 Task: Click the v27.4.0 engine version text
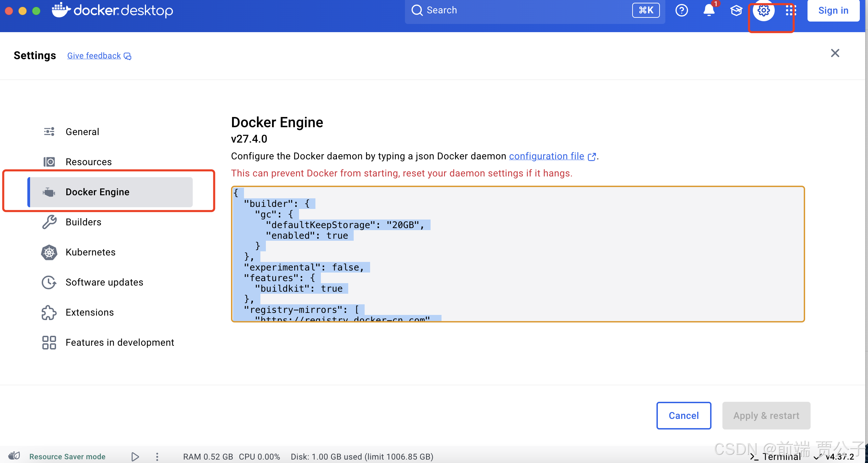point(249,139)
